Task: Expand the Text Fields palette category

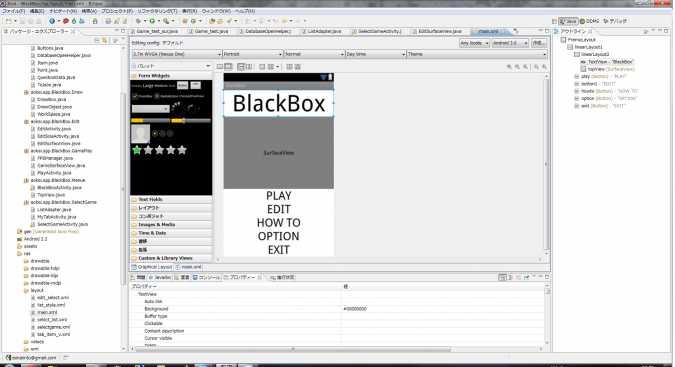Action: point(171,200)
